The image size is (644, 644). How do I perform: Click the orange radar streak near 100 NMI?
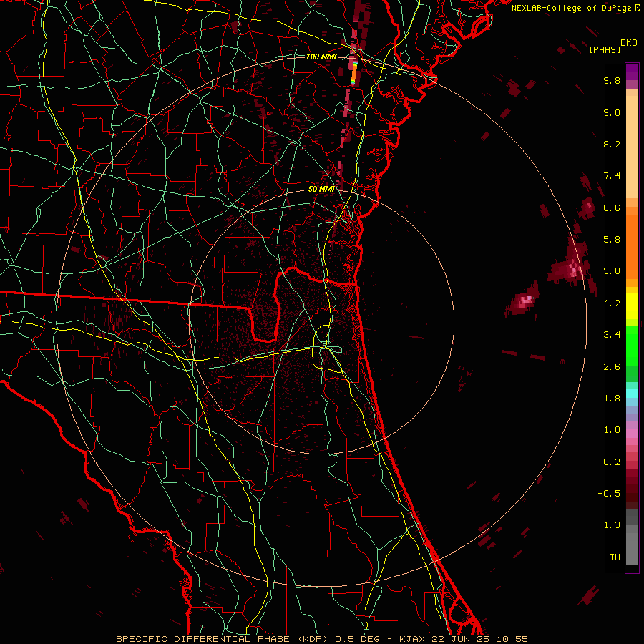pos(354,73)
